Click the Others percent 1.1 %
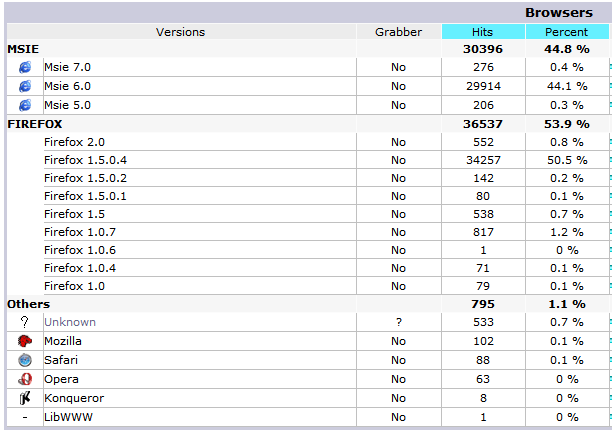 567,304
